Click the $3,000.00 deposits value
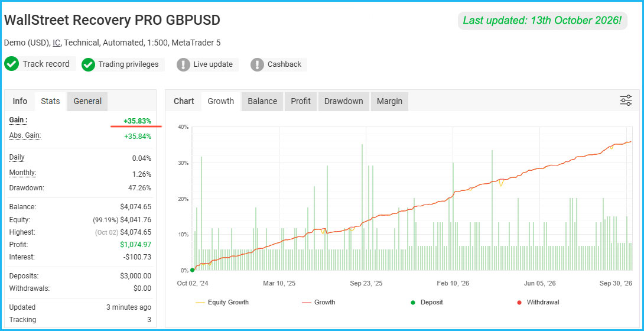Screen dimensions: 644x331 coord(135,276)
